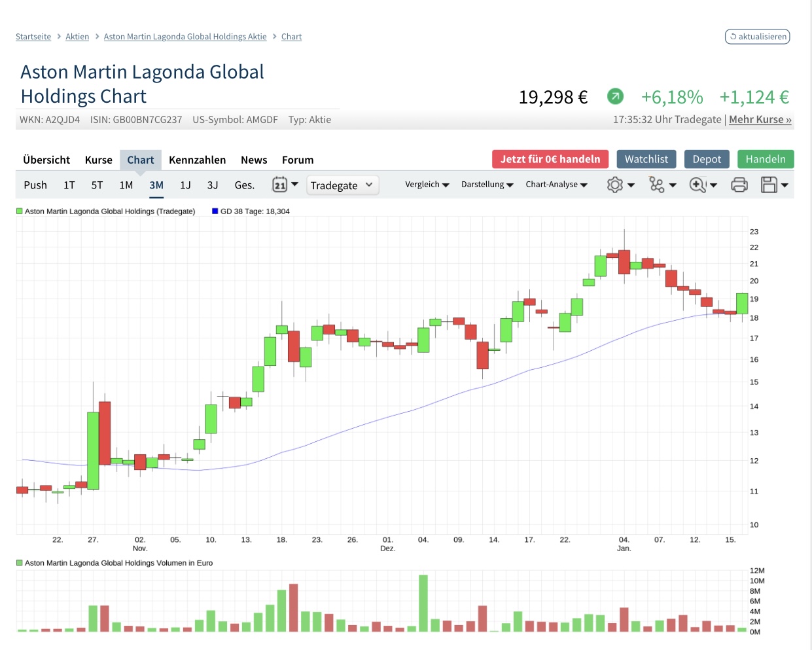Click the +6,18% change value
The width and height of the screenshot is (812, 650).
(672, 98)
